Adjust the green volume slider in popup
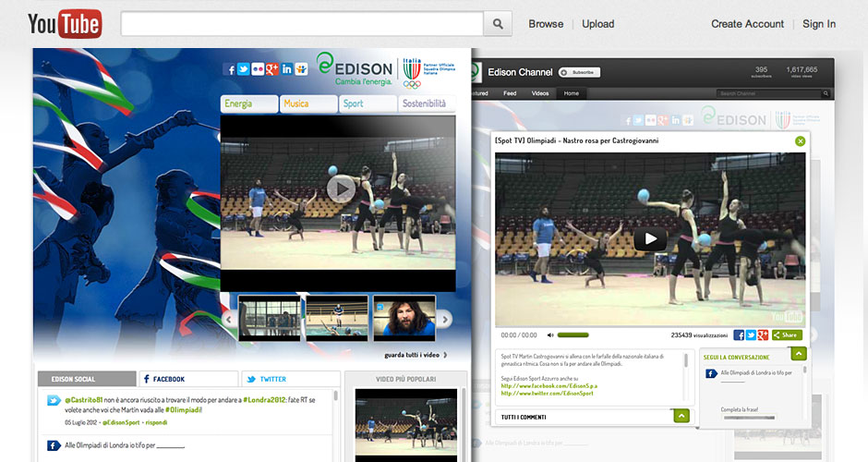Image resolution: width=868 pixels, height=462 pixels. point(573,334)
